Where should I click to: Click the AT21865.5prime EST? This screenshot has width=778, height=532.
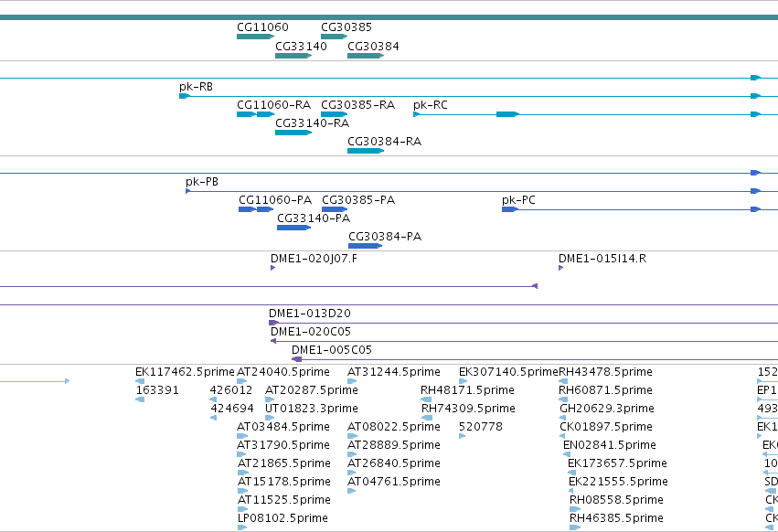click(x=243, y=473)
